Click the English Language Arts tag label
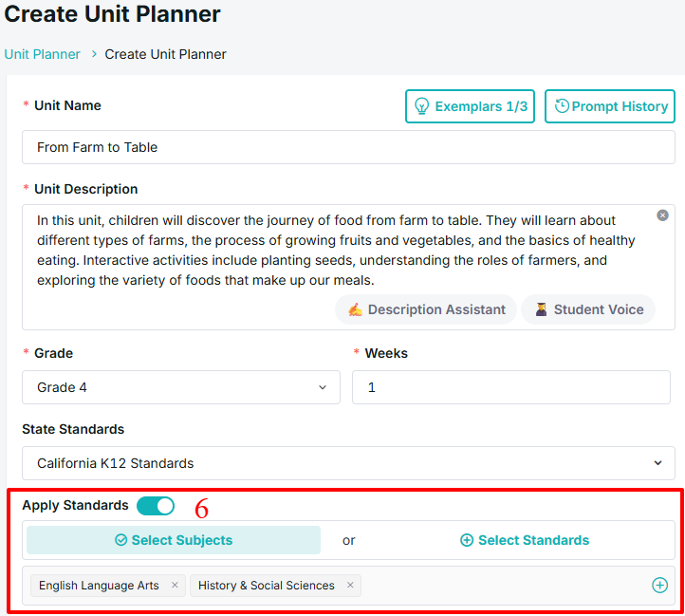Screen dimensions: 685x616 pos(99,586)
